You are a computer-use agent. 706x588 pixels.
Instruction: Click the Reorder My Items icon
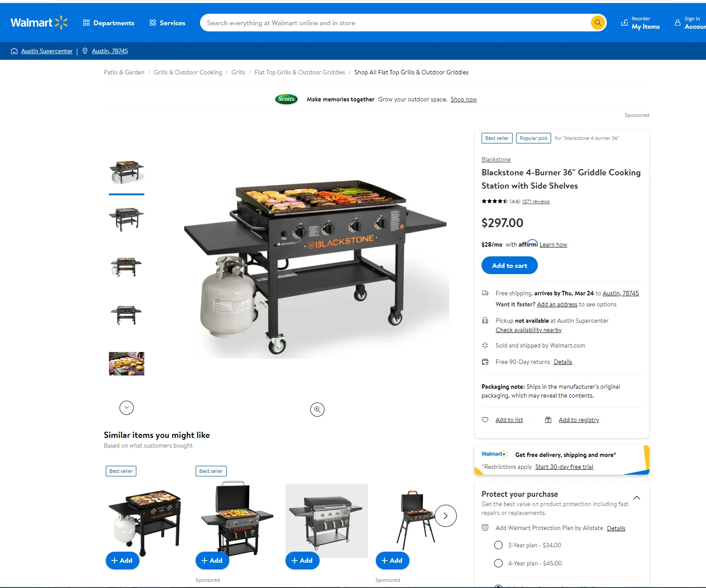pos(624,23)
